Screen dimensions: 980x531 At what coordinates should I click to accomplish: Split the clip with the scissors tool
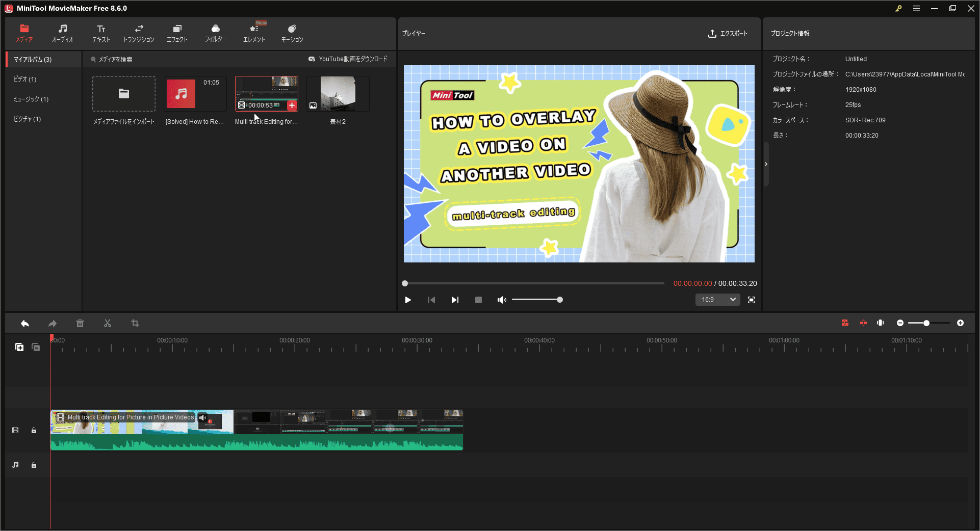(107, 323)
